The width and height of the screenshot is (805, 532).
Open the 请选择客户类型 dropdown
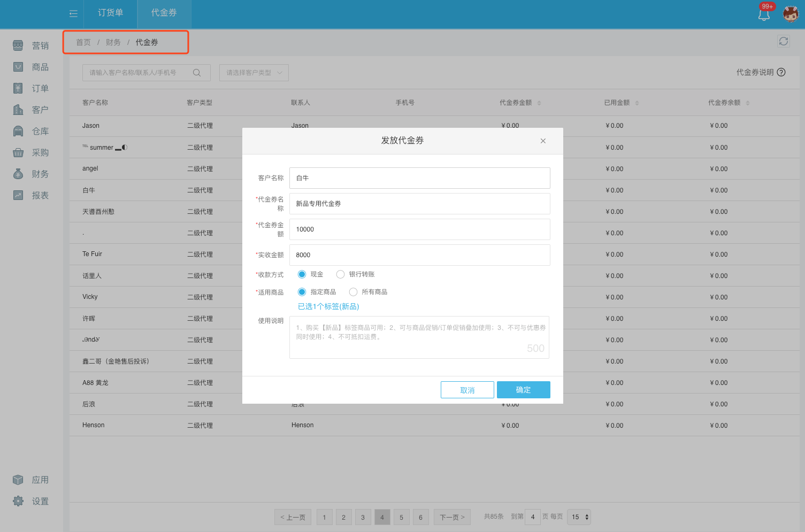pos(254,73)
